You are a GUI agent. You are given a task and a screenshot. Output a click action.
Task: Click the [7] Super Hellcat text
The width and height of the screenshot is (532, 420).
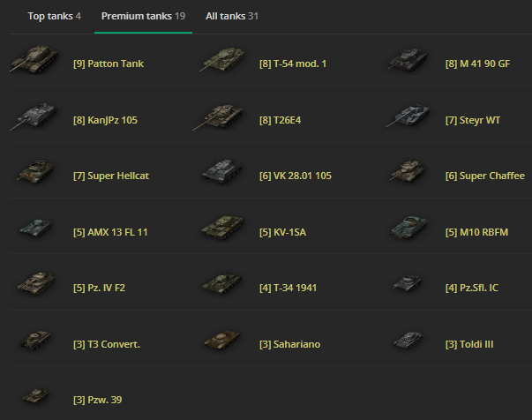[x=111, y=176]
